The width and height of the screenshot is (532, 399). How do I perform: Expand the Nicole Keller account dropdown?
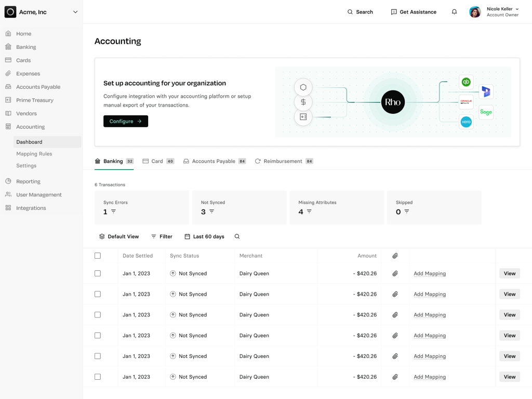pyautogui.click(x=517, y=9)
